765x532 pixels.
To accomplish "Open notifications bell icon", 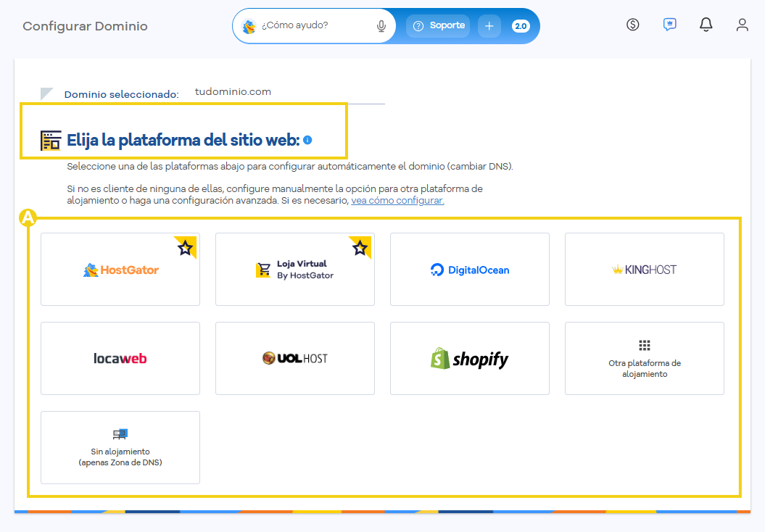I will [706, 25].
